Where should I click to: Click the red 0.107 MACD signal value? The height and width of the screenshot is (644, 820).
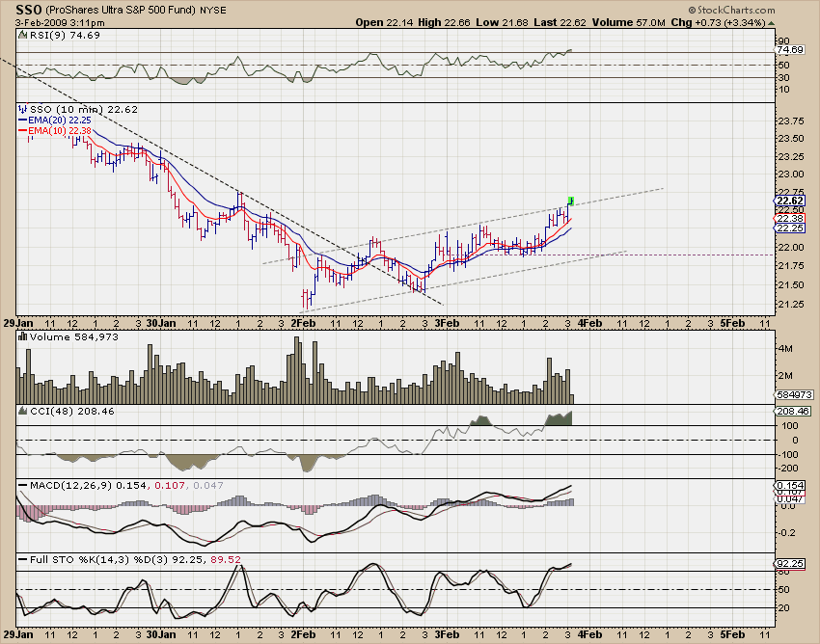click(170, 485)
